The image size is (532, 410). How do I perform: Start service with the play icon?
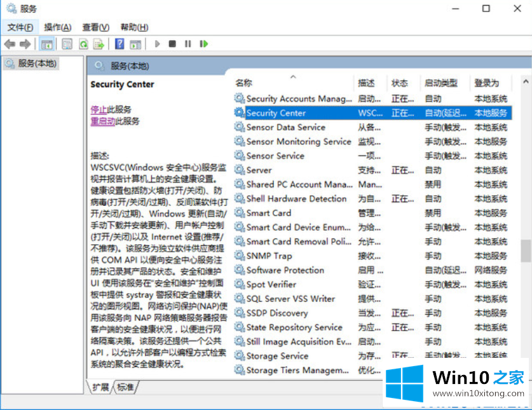point(157,44)
